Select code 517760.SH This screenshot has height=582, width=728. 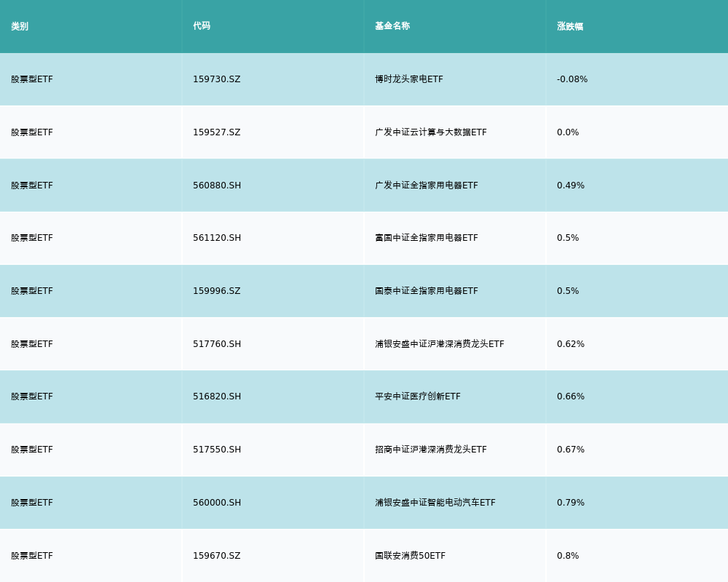pos(217,344)
